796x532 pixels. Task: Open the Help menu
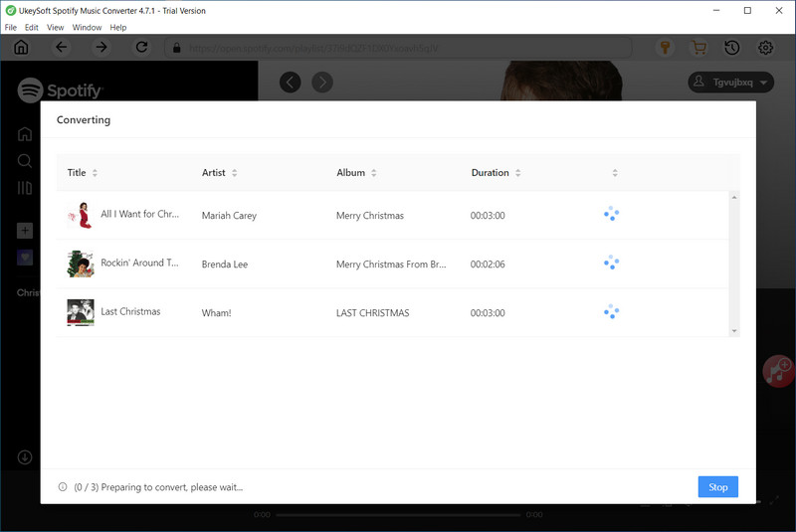tap(118, 28)
